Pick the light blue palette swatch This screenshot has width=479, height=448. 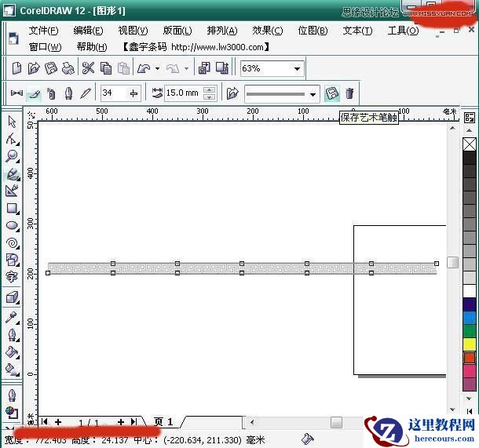(x=470, y=318)
